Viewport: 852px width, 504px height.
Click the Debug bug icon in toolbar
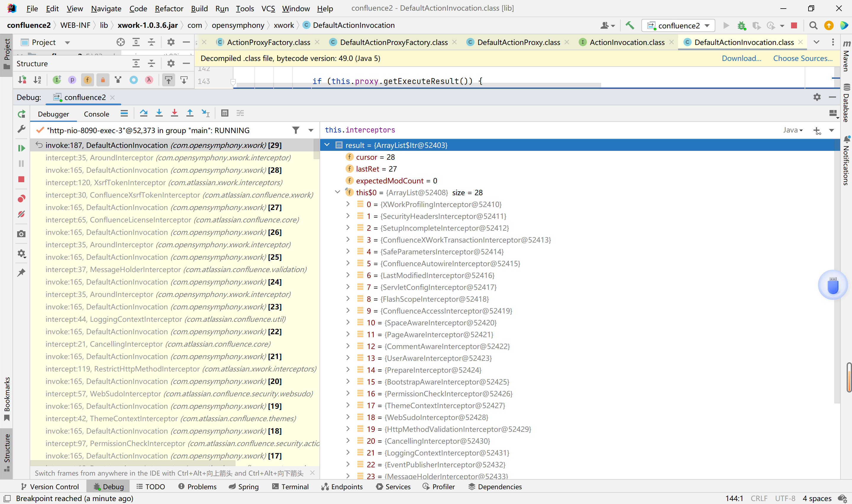click(x=741, y=25)
